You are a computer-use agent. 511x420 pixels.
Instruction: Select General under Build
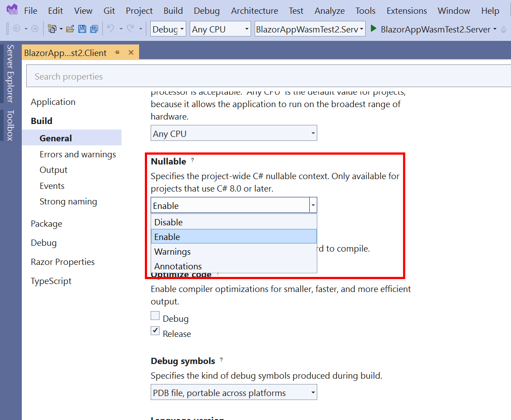[x=72, y=138]
